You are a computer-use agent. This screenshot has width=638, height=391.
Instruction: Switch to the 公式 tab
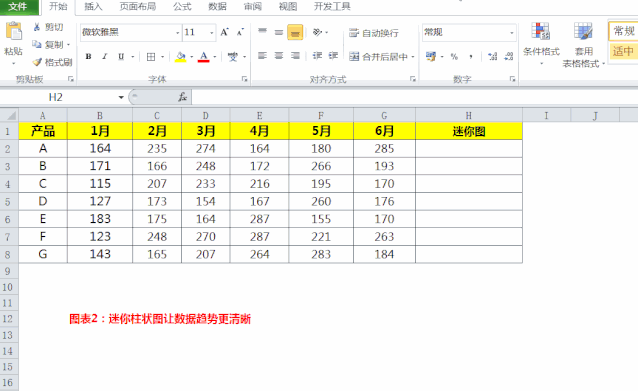182,6
